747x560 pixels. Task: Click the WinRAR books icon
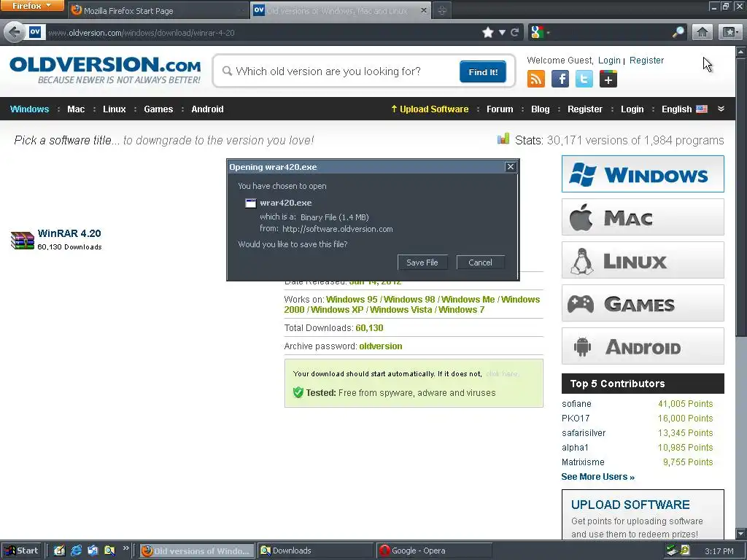pyautogui.click(x=23, y=241)
